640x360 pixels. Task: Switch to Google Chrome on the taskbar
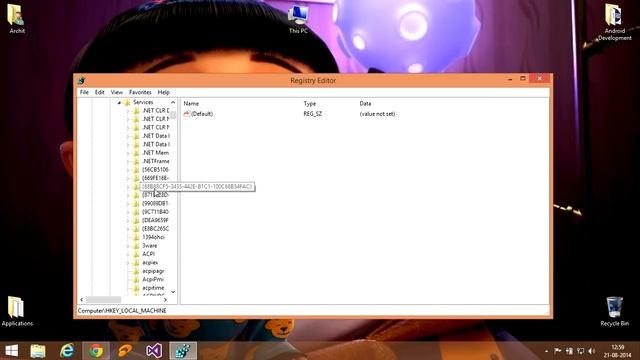96,351
